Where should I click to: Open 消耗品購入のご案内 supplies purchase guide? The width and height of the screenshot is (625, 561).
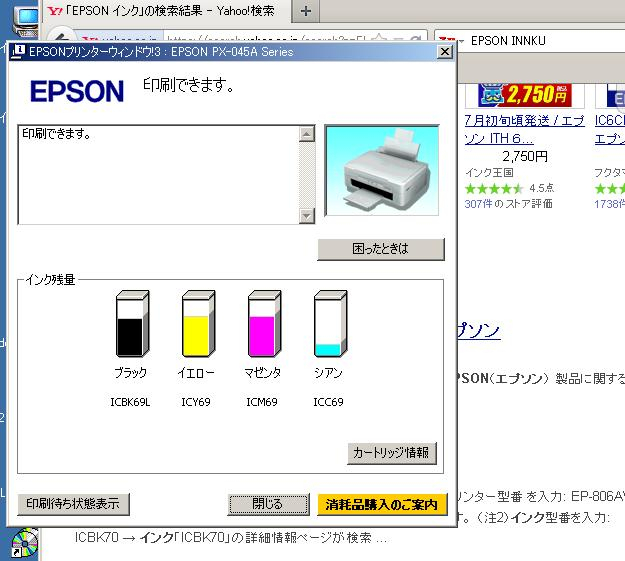pyautogui.click(x=382, y=504)
